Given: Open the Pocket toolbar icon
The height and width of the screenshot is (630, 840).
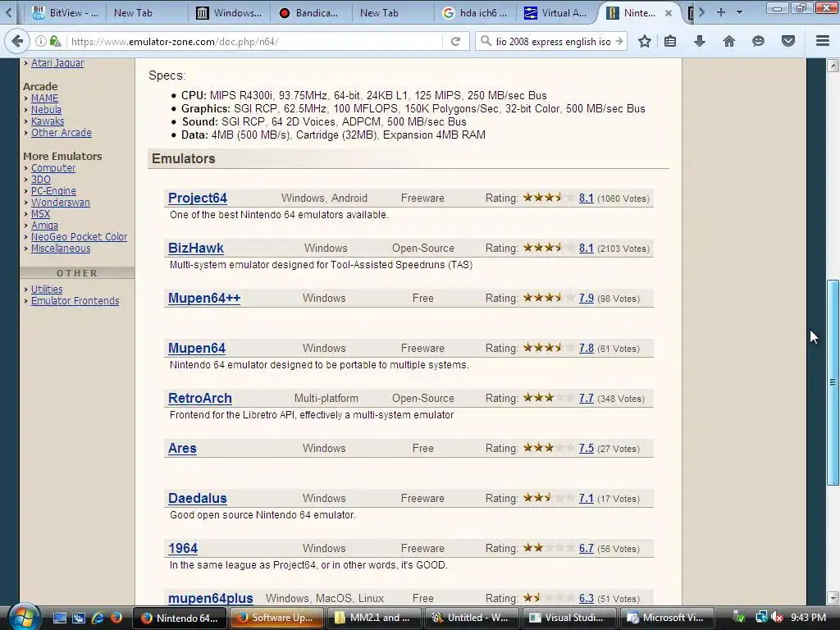Looking at the screenshot, I should (x=788, y=41).
